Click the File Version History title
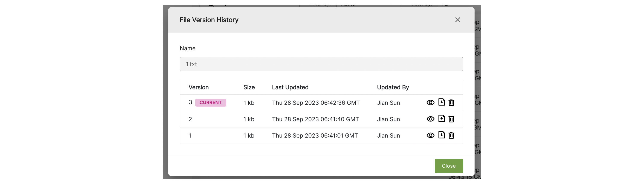This screenshot has height=184, width=644. click(x=209, y=20)
